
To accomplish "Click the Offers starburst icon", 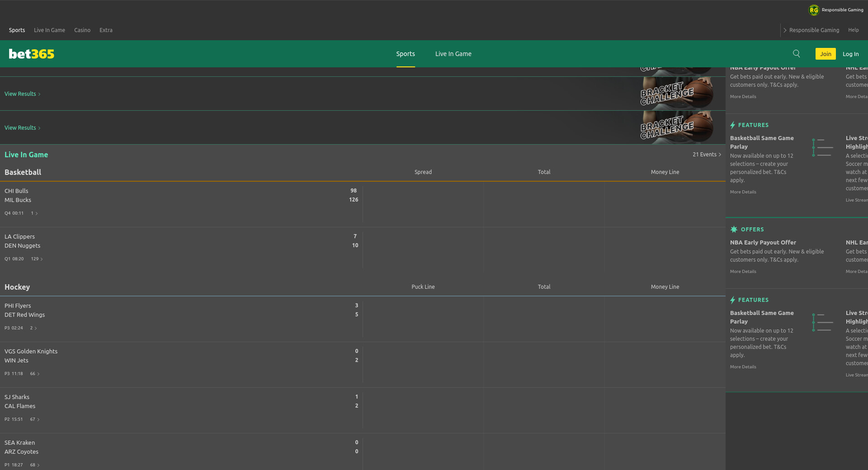I will [x=734, y=230].
